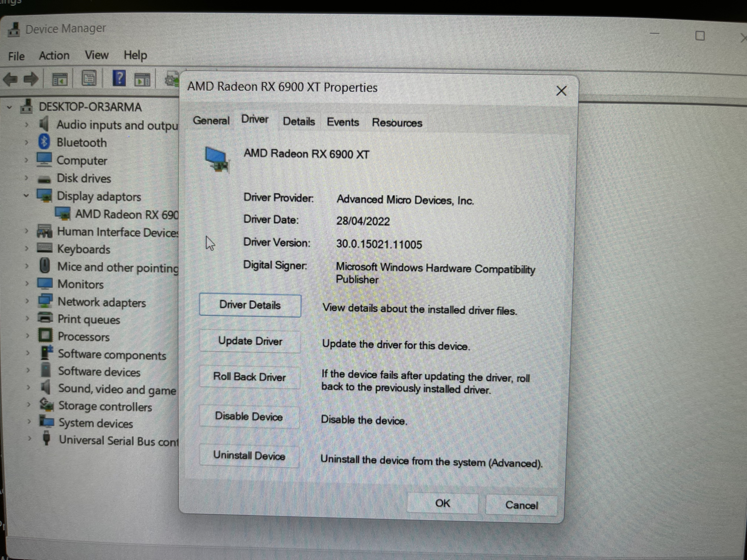This screenshot has width=747, height=560.
Task: Expand the Network adapters category
Action: tap(27, 301)
